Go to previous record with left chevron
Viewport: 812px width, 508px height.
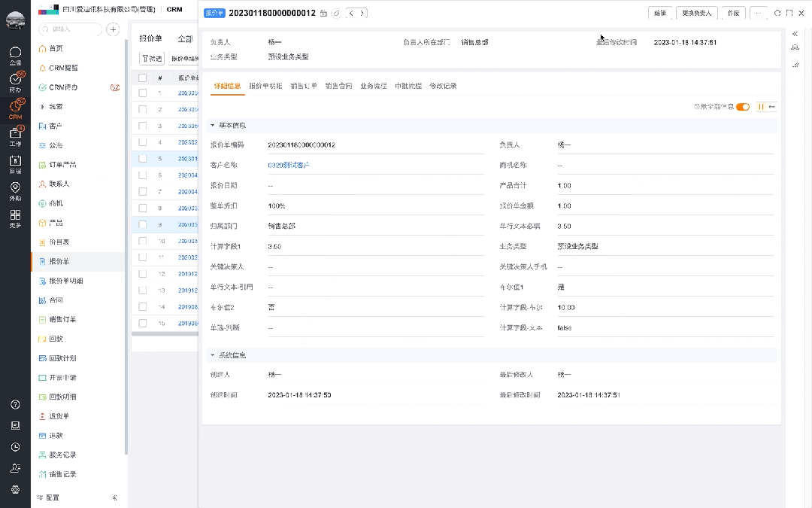pos(352,13)
